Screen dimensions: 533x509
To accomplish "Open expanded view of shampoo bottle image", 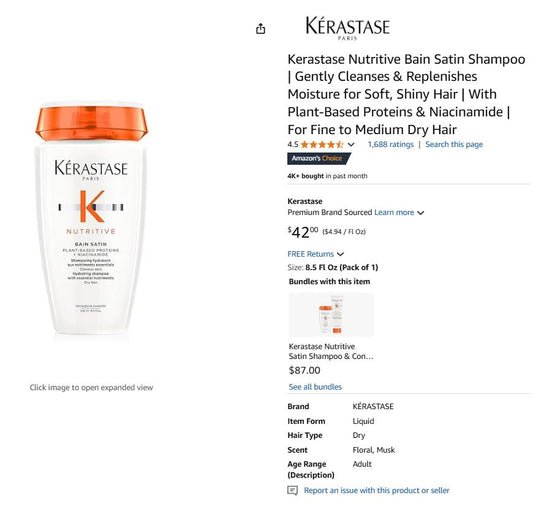I will [92, 221].
